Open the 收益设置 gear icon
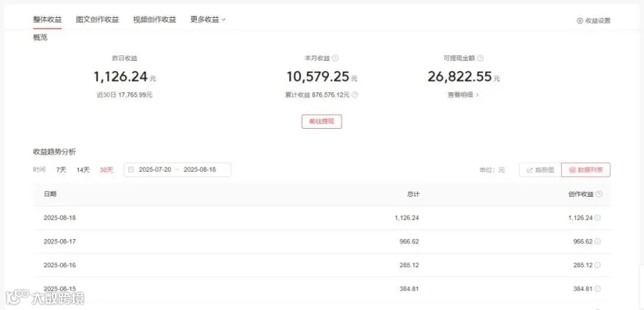 (580, 21)
